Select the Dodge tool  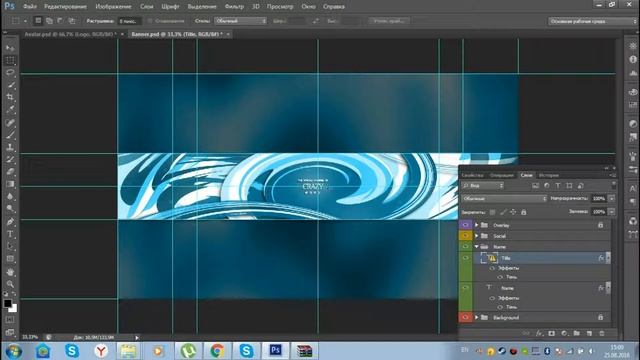pos(10,209)
